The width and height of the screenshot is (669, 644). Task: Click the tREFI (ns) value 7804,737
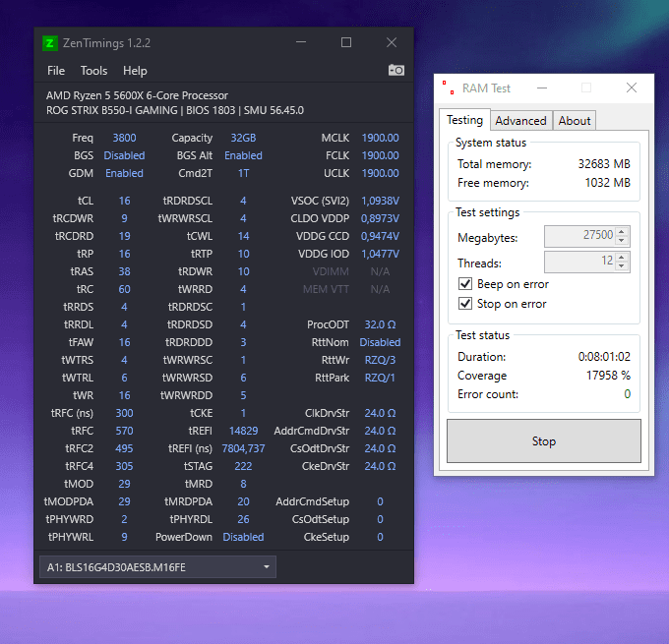click(x=243, y=448)
